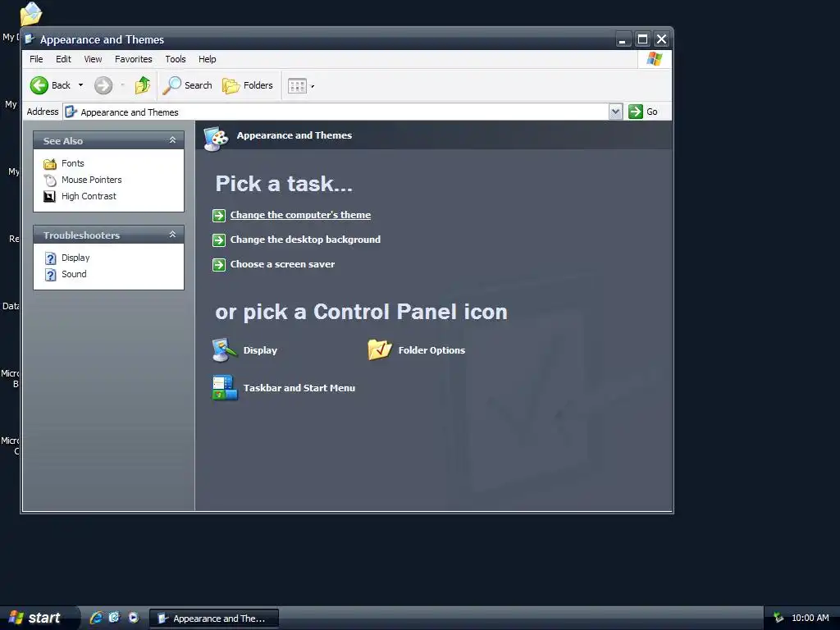
Task: Click the Appearance and Themes palette header icon
Action: point(217,139)
